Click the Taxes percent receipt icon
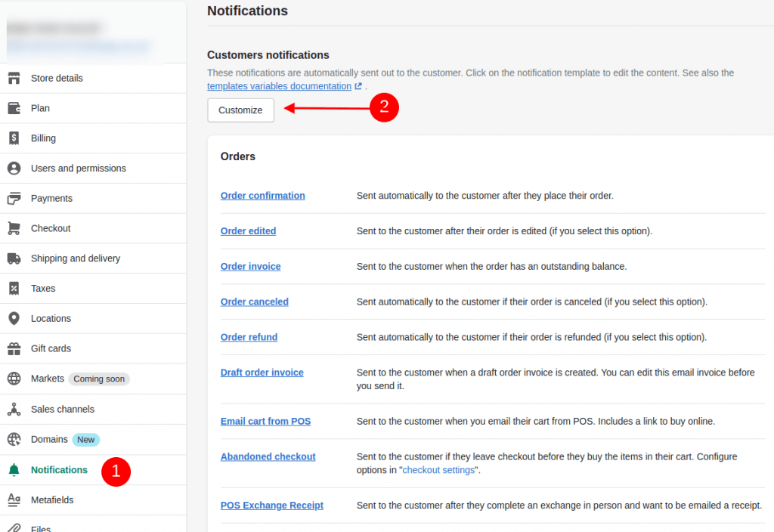Screen dimensions: 774x532 point(14,288)
